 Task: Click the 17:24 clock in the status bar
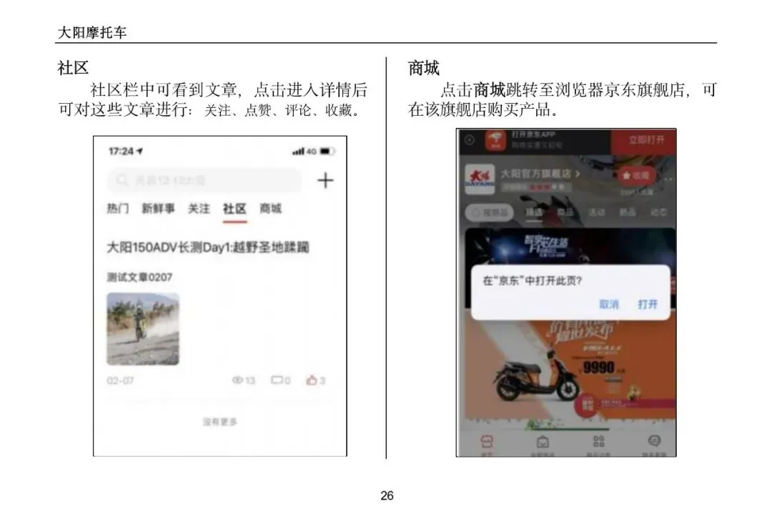coord(121,151)
